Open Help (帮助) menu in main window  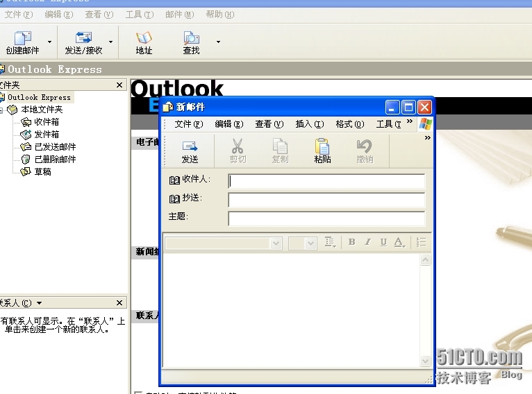pyautogui.click(x=220, y=15)
